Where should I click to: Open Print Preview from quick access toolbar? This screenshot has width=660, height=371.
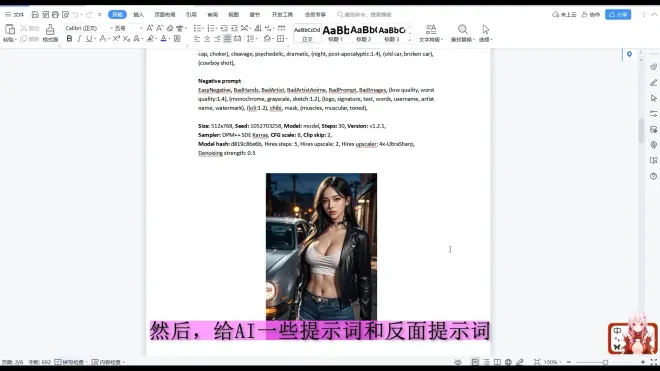tap(65, 15)
